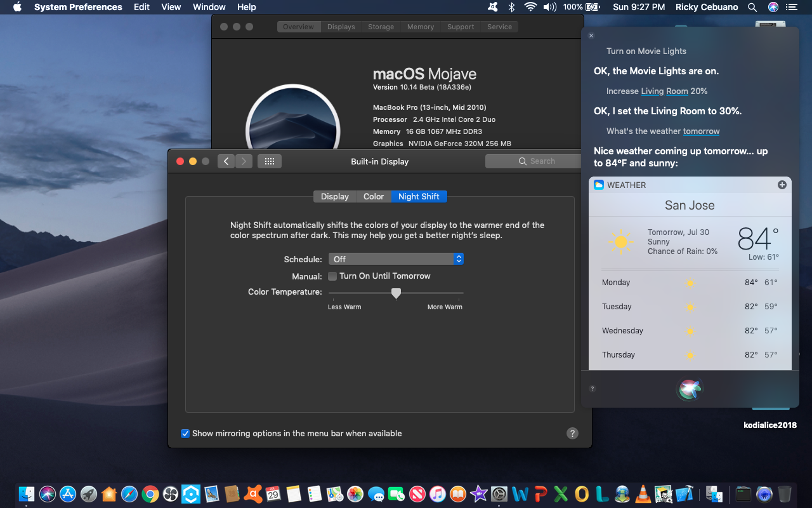Click the Siri orb in the Siri panel
812x508 pixels.
[x=690, y=389]
